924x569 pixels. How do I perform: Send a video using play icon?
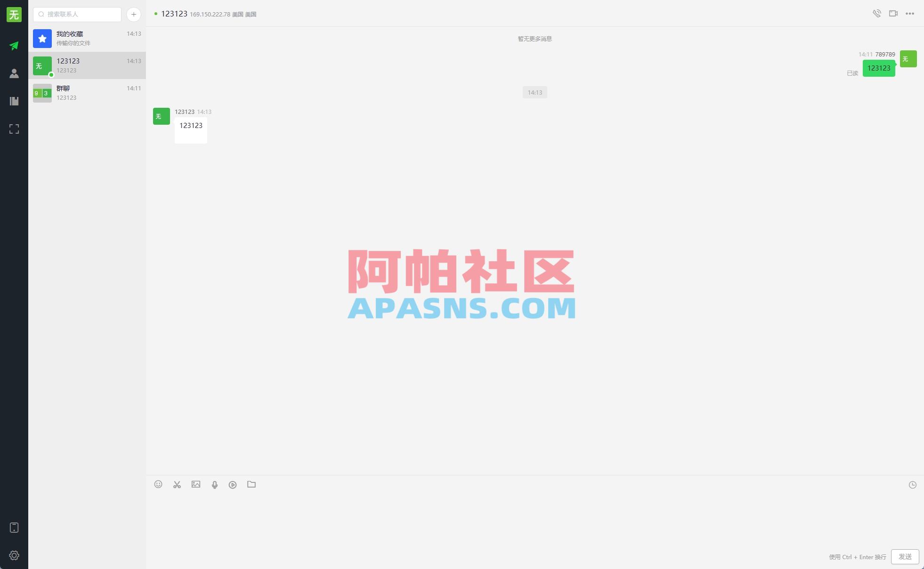tap(233, 485)
